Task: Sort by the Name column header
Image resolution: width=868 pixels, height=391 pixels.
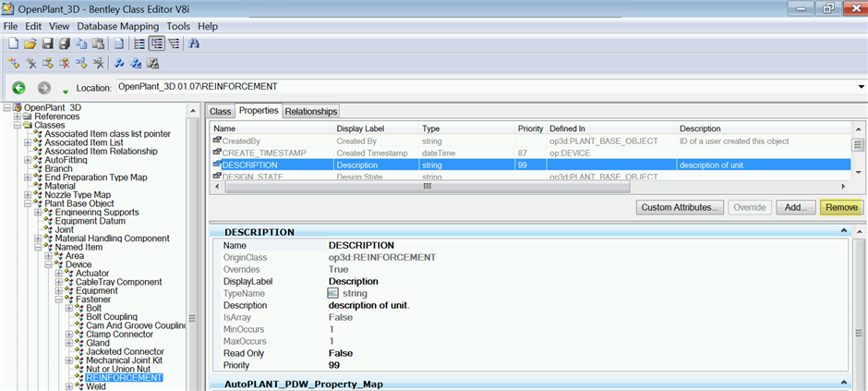Action: tap(271, 128)
